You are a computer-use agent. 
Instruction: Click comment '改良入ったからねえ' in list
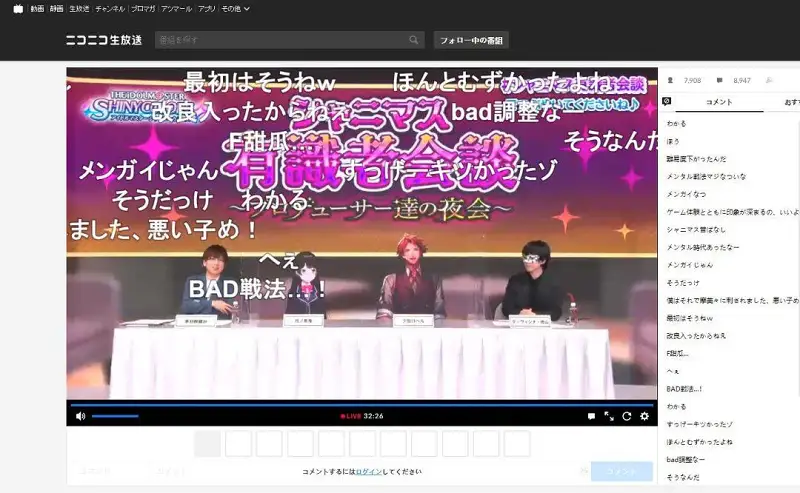tap(695, 336)
